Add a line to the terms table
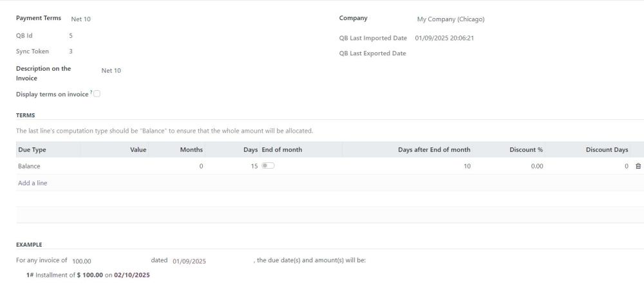This screenshot has width=644, height=284. (32, 183)
